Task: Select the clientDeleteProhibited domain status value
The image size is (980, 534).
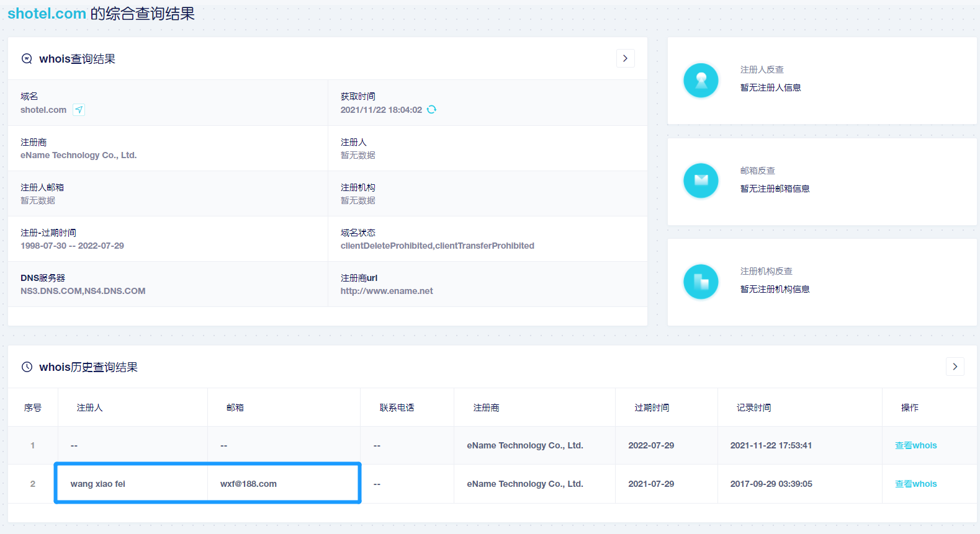Action: coord(438,246)
